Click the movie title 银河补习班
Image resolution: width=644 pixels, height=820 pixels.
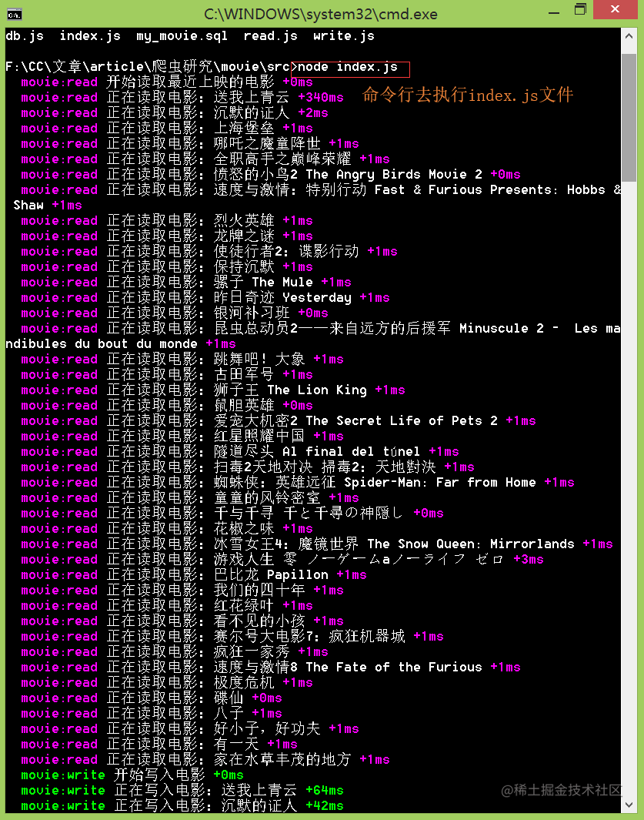coord(252,313)
